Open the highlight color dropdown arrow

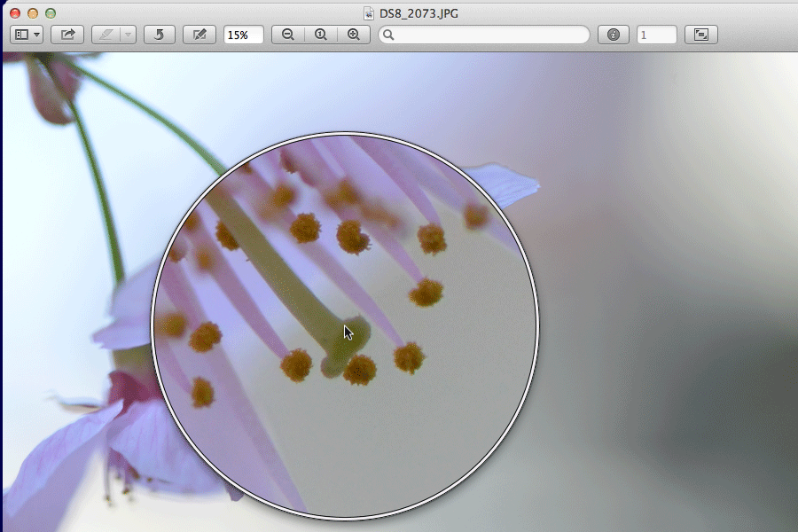point(129,35)
